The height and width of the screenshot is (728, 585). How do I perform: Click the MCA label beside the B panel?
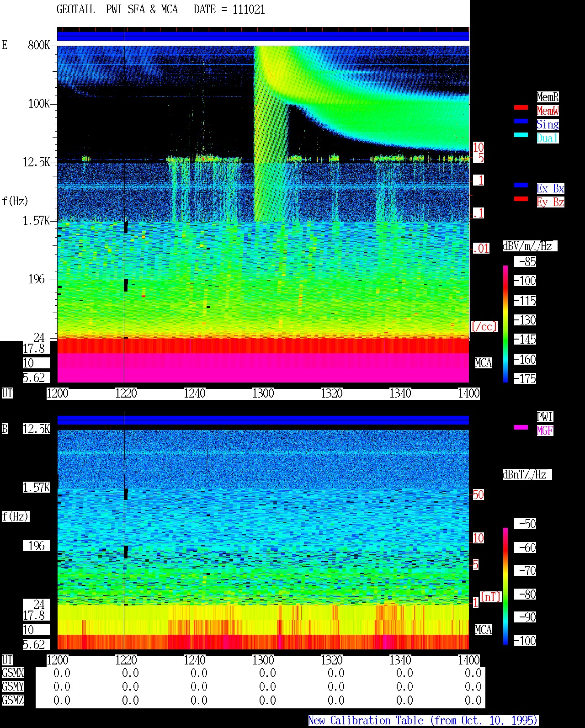483,630
